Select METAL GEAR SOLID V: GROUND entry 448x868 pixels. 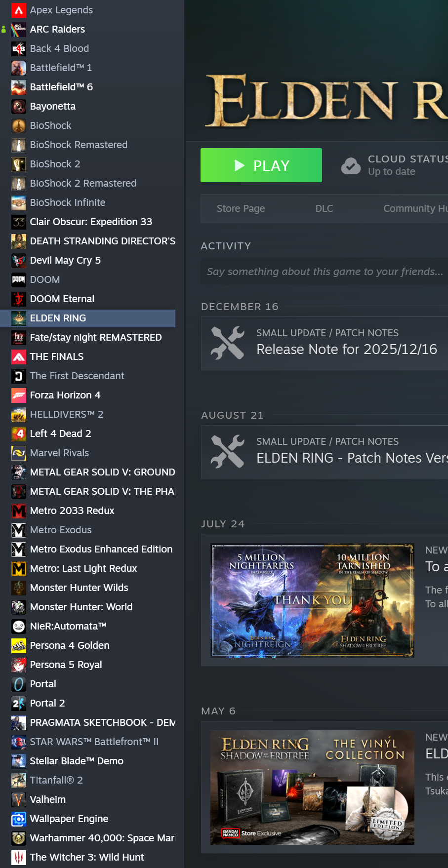[x=88, y=472]
